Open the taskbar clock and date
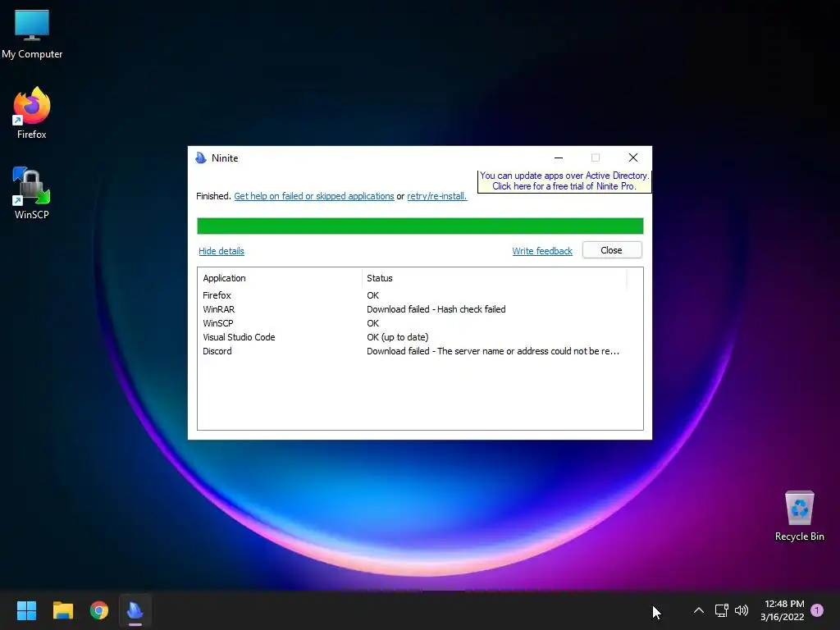Viewport: 840px width, 630px height. click(x=782, y=610)
